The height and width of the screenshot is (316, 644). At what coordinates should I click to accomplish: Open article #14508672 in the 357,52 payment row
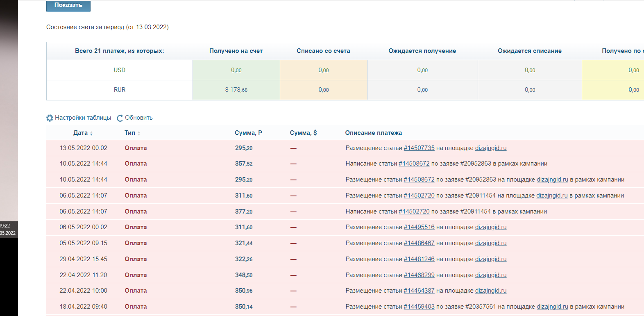point(414,164)
